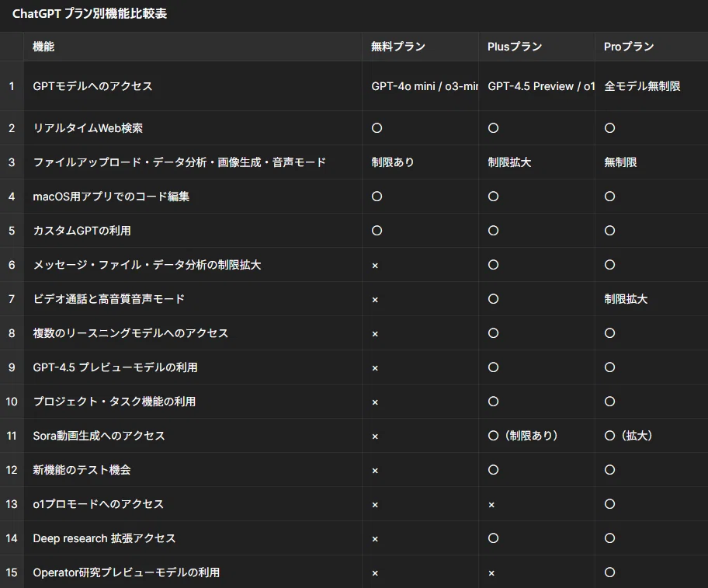Select the free plan × for 複数のリースニングモデル

[x=375, y=334]
